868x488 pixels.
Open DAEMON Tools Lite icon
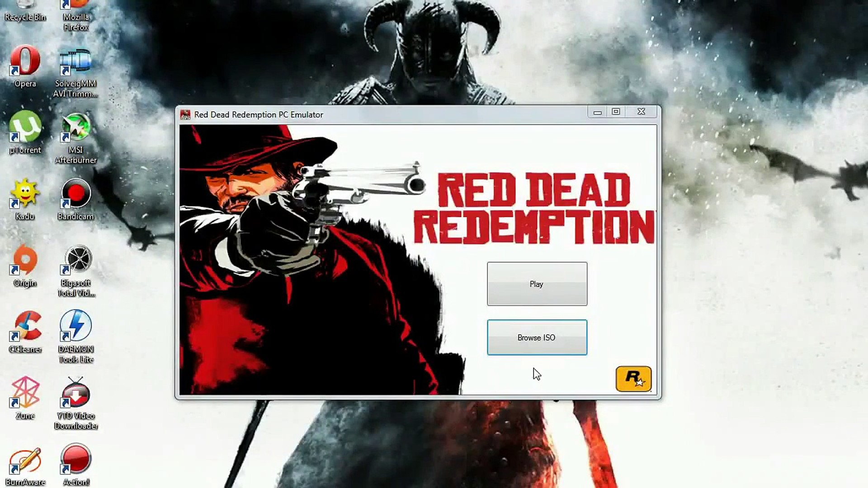click(x=76, y=327)
